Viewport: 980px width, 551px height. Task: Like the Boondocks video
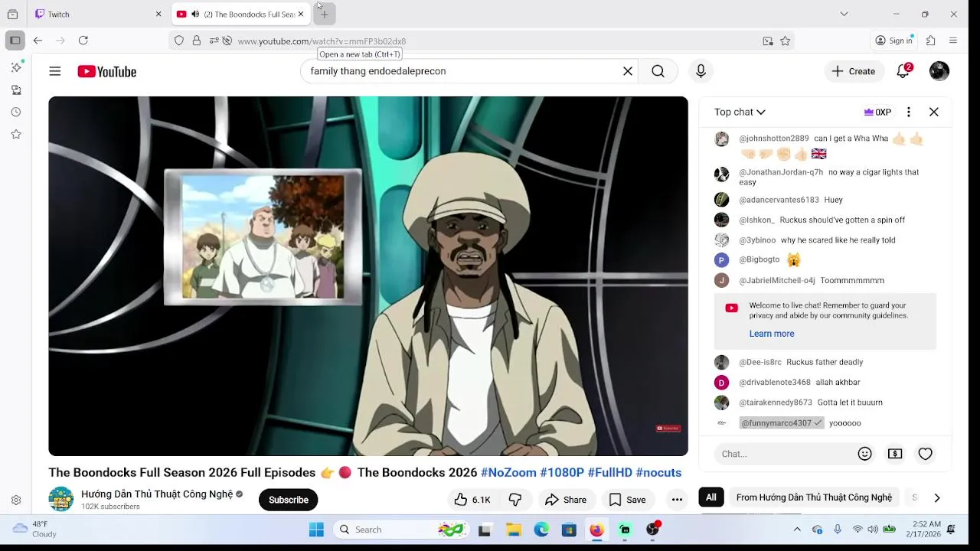click(x=472, y=500)
